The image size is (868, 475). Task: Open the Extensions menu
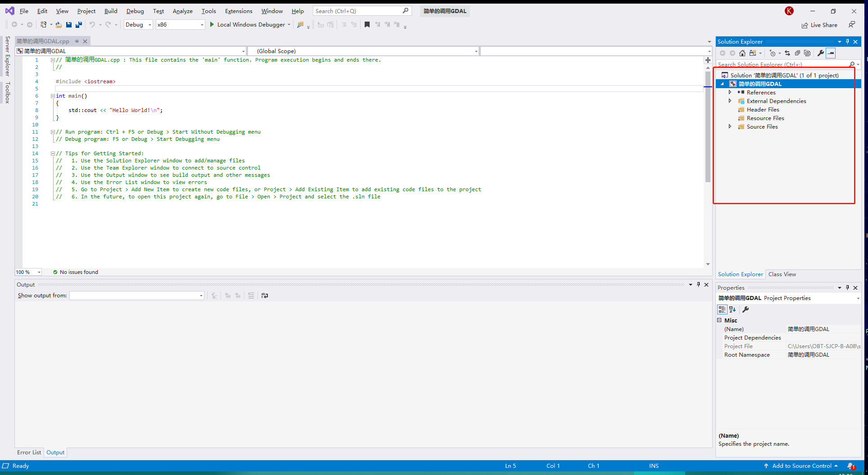239,11
